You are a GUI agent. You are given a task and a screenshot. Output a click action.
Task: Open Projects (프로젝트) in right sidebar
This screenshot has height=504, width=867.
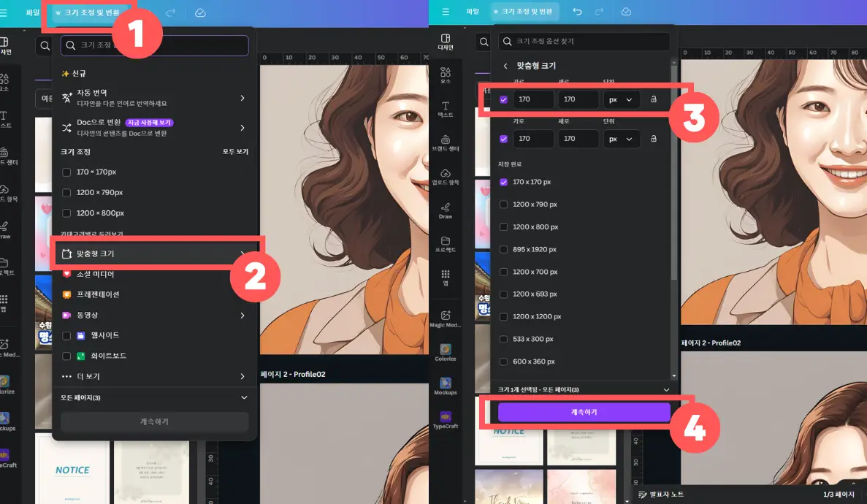point(445,244)
